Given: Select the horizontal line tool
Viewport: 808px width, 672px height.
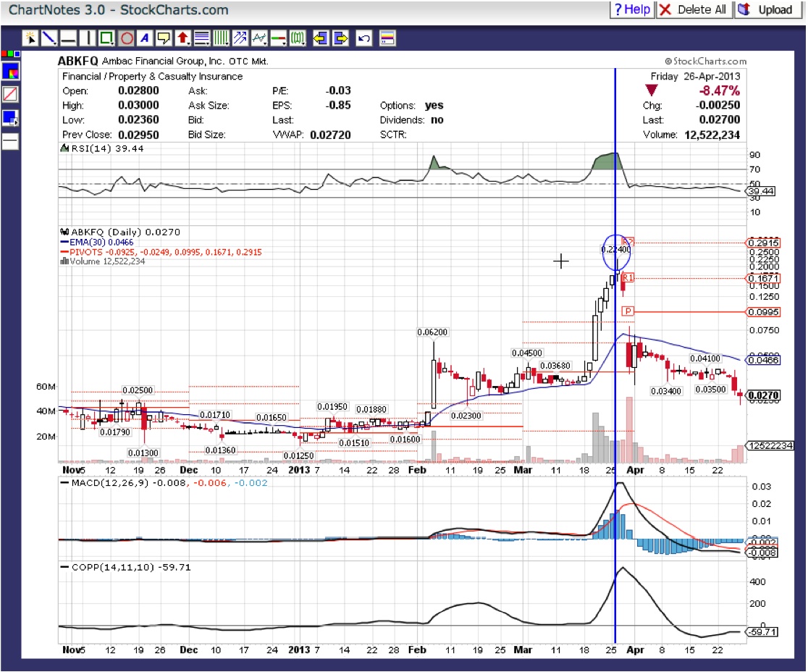Looking at the screenshot, I should (x=68, y=38).
